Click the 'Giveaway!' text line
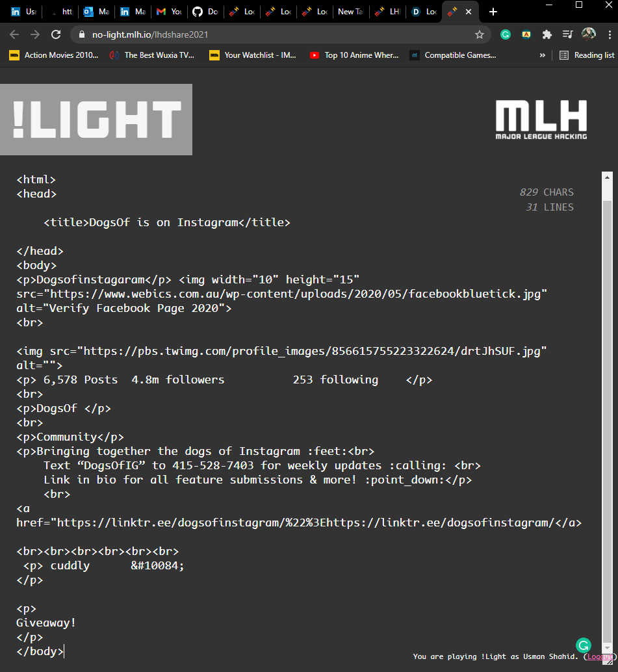618x672 pixels. click(x=46, y=623)
